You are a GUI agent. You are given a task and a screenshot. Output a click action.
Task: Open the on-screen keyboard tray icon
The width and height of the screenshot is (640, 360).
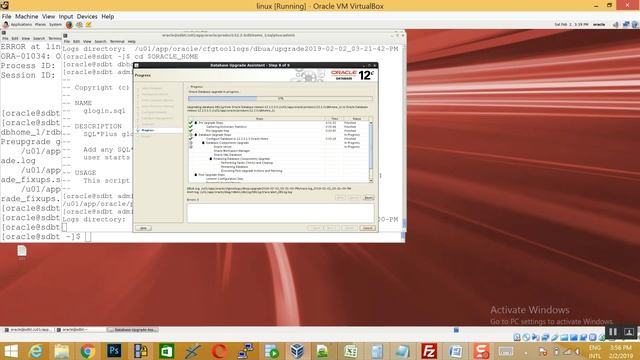point(506,351)
